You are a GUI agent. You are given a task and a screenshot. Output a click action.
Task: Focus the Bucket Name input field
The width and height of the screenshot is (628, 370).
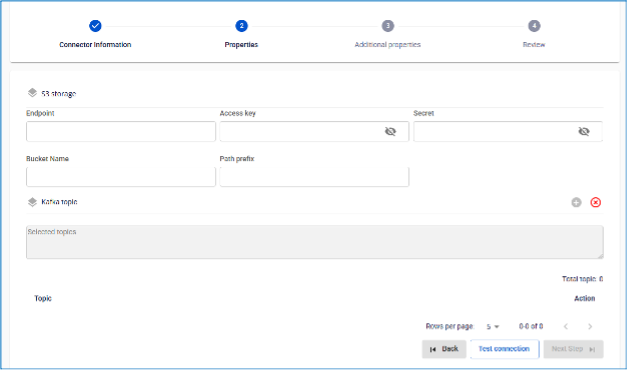[x=121, y=177]
